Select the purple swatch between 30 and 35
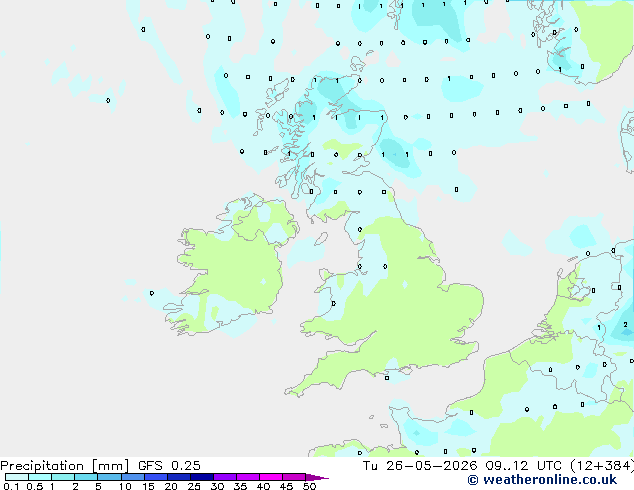The height and width of the screenshot is (490, 634). pyautogui.click(x=225, y=477)
